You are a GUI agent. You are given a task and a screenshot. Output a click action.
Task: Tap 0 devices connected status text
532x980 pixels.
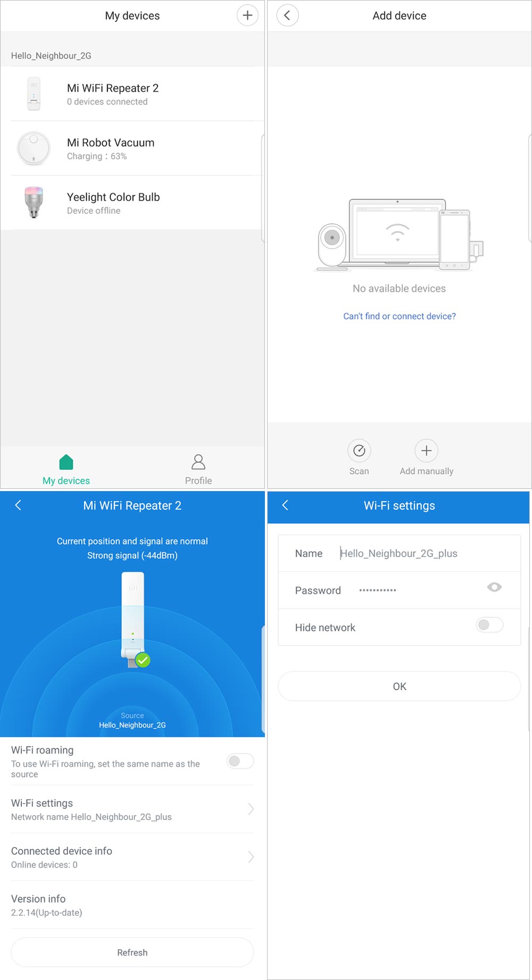[107, 102]
